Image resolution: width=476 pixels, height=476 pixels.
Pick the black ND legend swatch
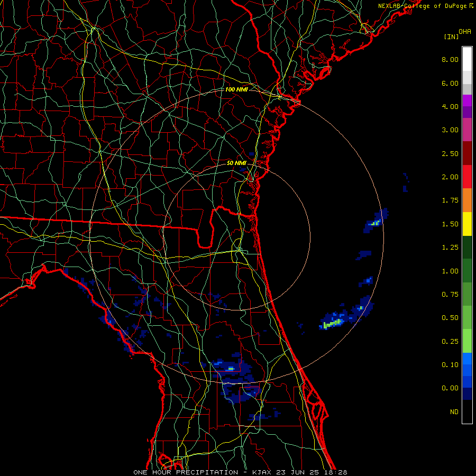(467, 411)
